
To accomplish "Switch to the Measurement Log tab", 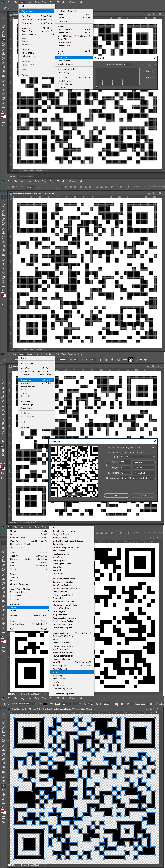I will [26, 176].
